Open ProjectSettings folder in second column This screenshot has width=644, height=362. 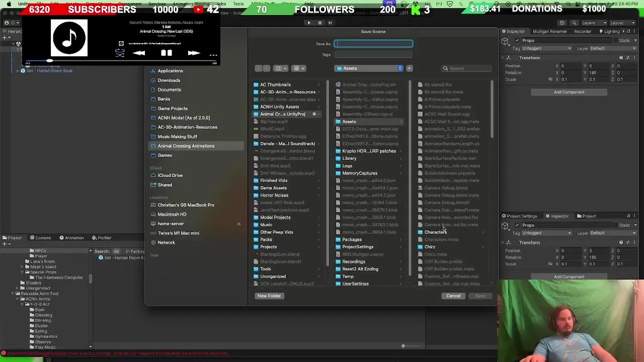[358, 247]
